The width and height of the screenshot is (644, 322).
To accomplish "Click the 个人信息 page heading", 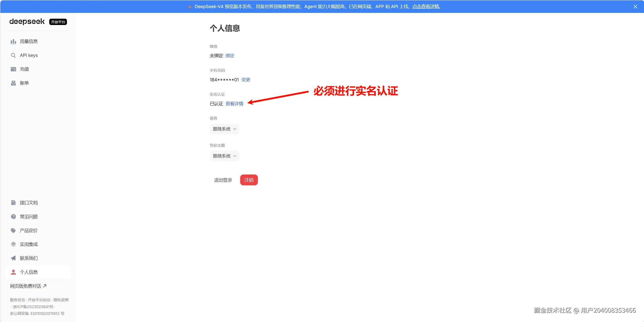I will [x=225, y=28].
